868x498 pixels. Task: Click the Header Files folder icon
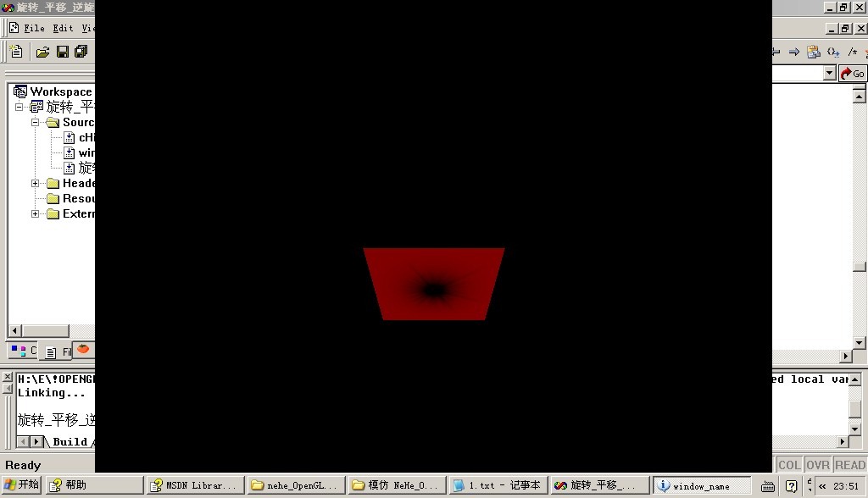click(53, 183)
